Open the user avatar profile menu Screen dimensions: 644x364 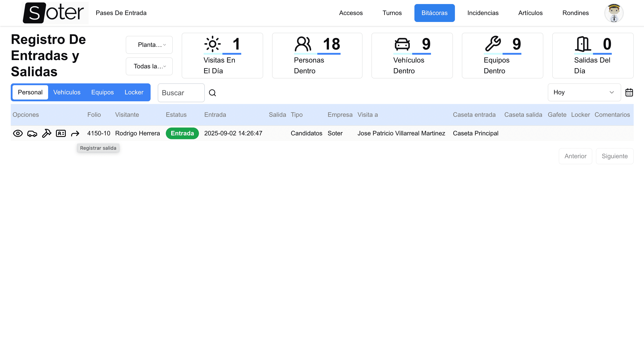614,13
